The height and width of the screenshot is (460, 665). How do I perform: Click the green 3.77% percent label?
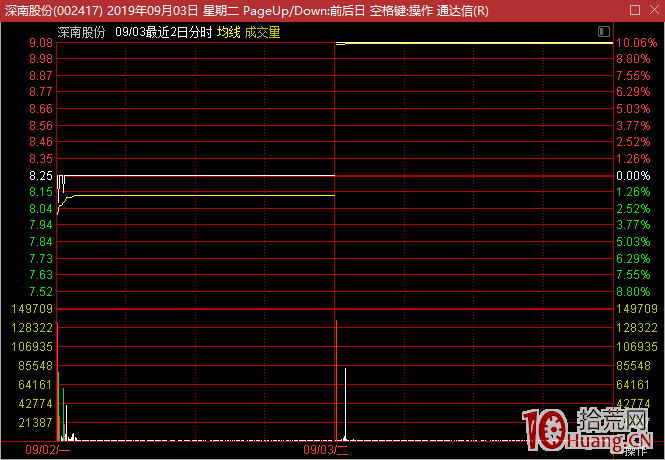pyautogui.click(x=633, y=225)
